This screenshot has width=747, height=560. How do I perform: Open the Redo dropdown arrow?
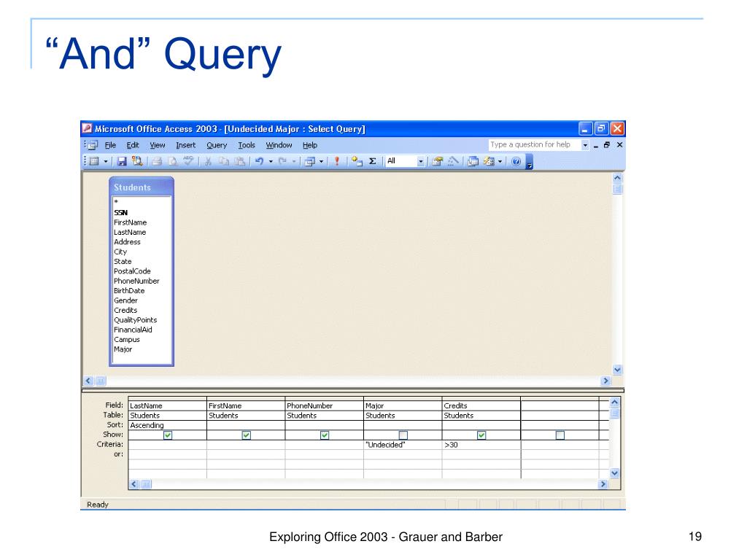tap(294, 161)
